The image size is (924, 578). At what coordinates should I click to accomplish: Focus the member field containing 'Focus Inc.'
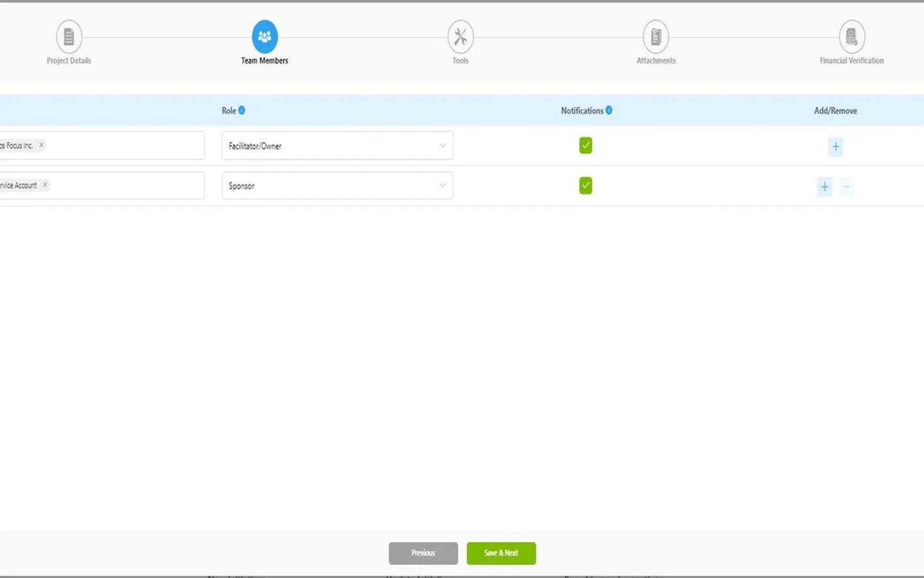point(102,145)
